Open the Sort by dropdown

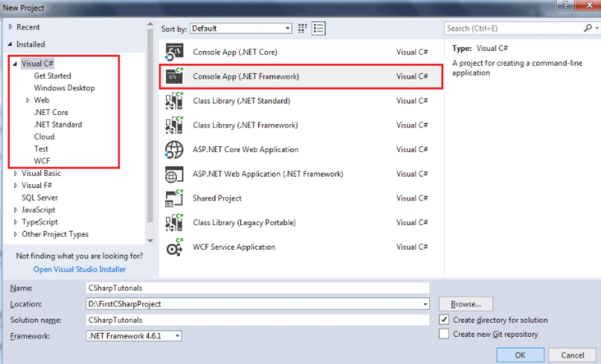[x=240, y=29]
